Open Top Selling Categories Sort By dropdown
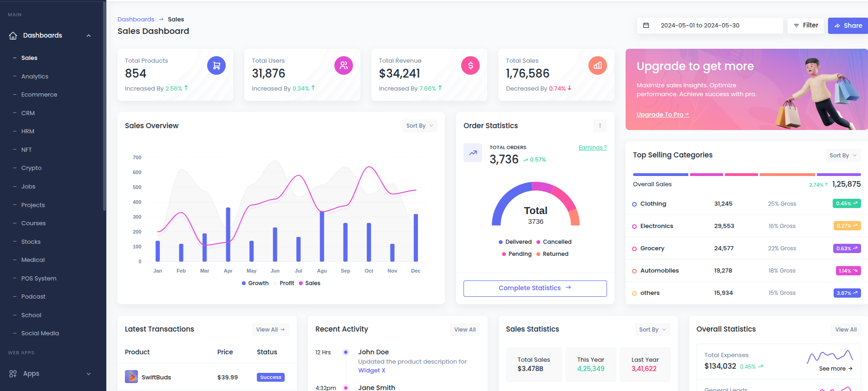 [842, 156]
